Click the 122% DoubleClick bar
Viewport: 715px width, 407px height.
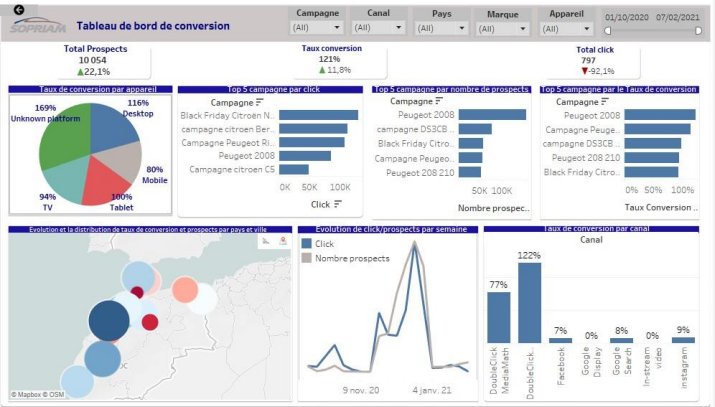coord(529,303)
